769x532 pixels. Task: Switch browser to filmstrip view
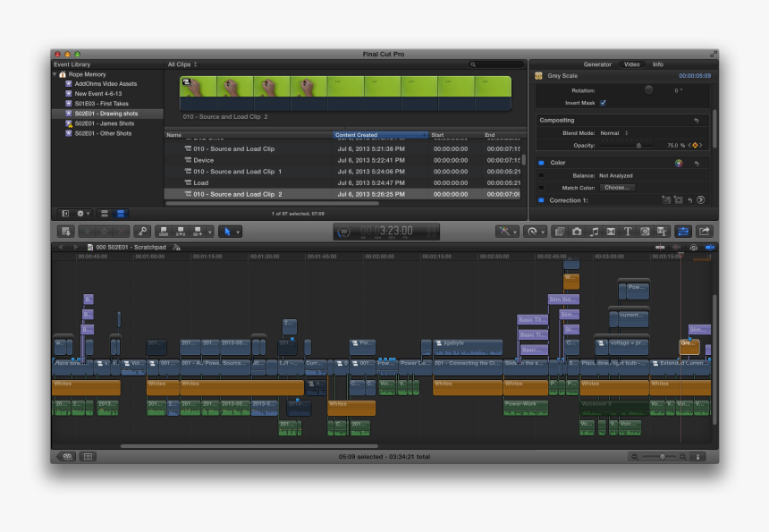tap(105, 214)
